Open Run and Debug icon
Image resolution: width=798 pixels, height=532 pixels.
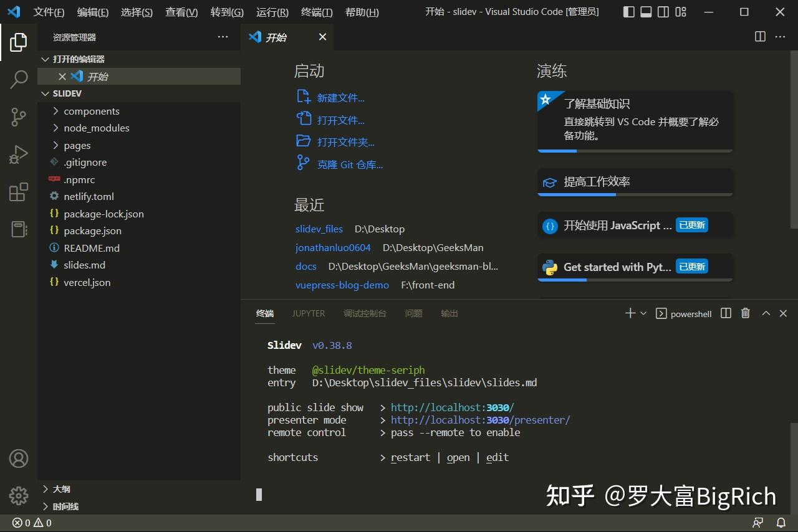pos(18,154)
